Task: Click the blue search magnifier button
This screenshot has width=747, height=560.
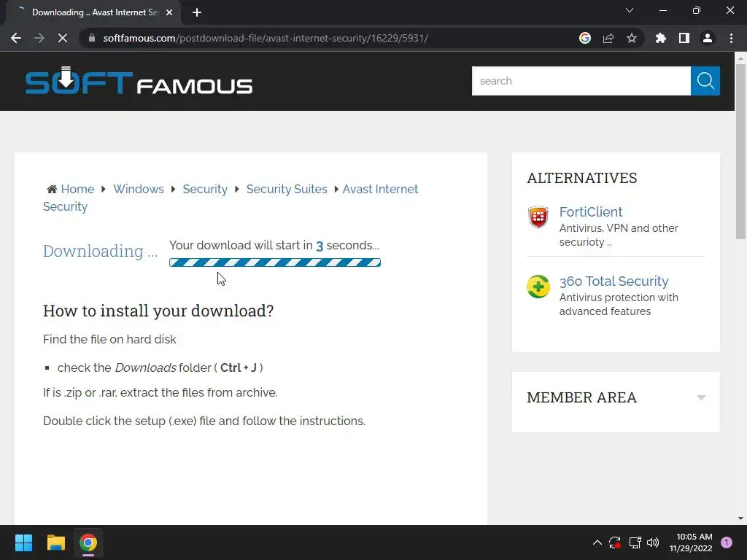Action: pyautogui.click(x=705, y=81)
